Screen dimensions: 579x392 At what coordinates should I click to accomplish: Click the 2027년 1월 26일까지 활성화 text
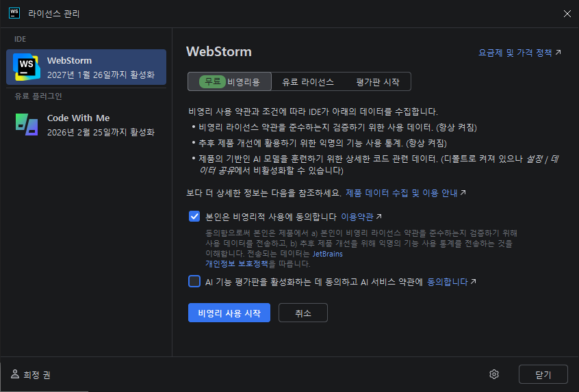pyautogui.click(x=101, y=75)
